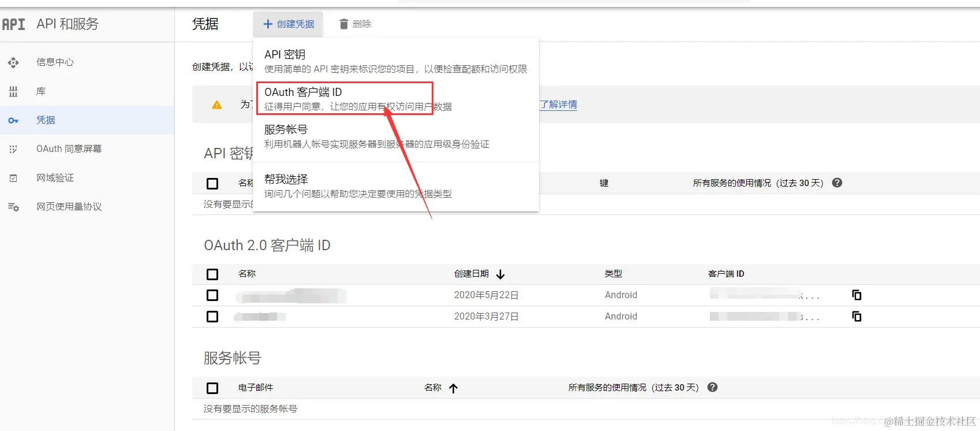Image resolution: width=980 pixels, height=431 pixels.
Task: Click 名称 header in 服务帐号 table
Action: (x=433, y=388)
